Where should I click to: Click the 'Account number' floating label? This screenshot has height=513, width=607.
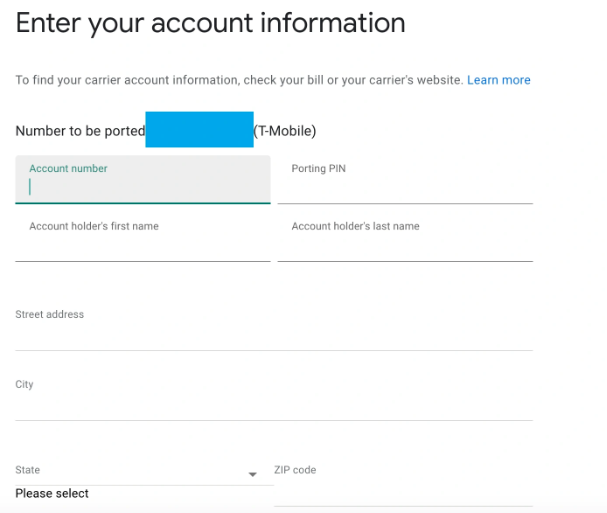point(68,169)
